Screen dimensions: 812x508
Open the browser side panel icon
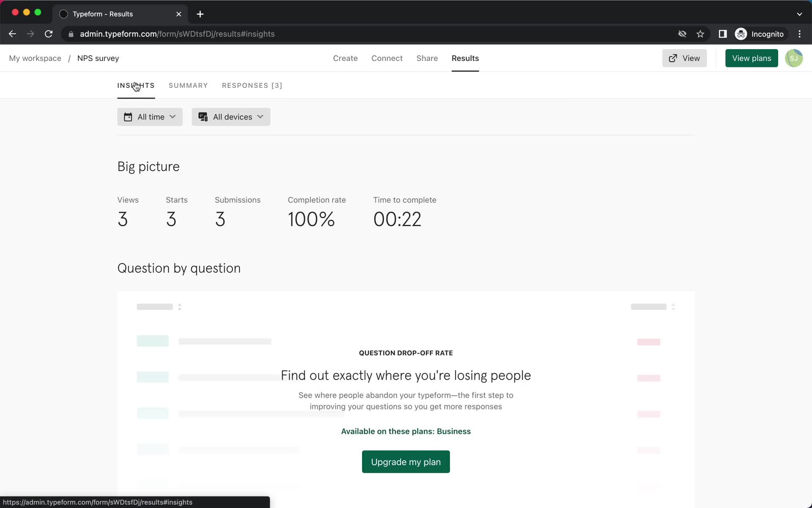[723, 34]
